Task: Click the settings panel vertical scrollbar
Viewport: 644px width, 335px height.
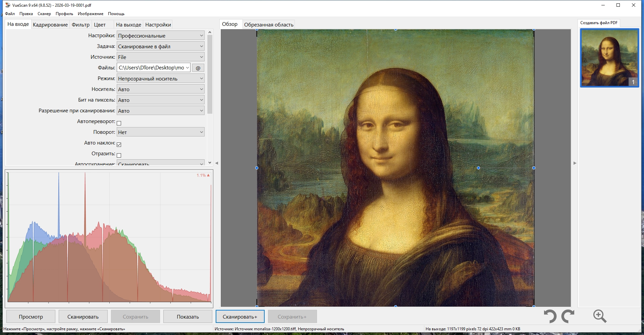Action: [210, 74]
